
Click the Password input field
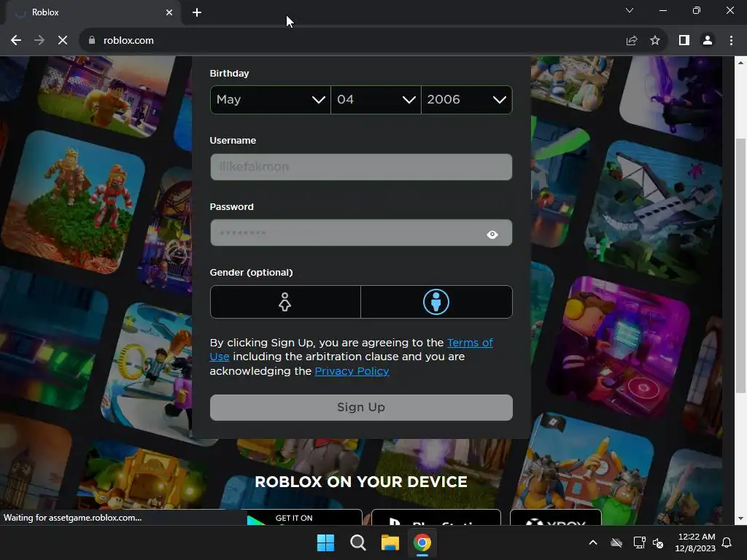361,233
